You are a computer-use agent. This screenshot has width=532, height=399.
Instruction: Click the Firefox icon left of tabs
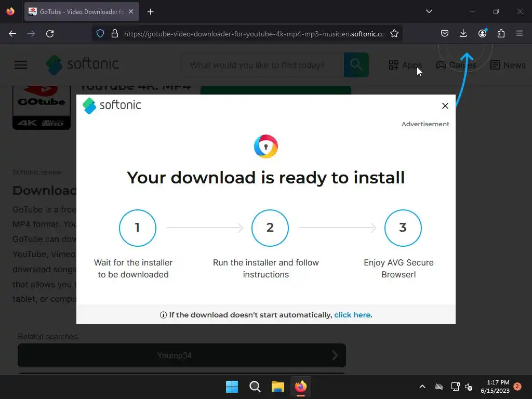(10, 11)
